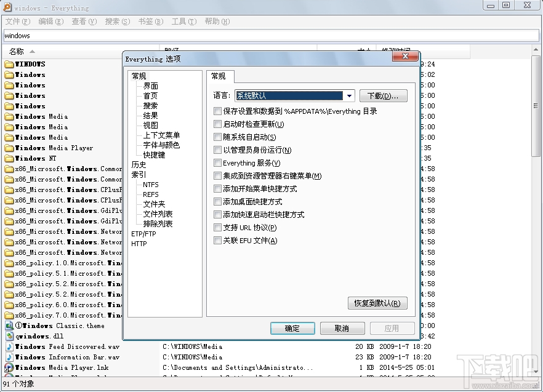Toggle add desktop shortcut checkbox

click(x=217, y=202)
